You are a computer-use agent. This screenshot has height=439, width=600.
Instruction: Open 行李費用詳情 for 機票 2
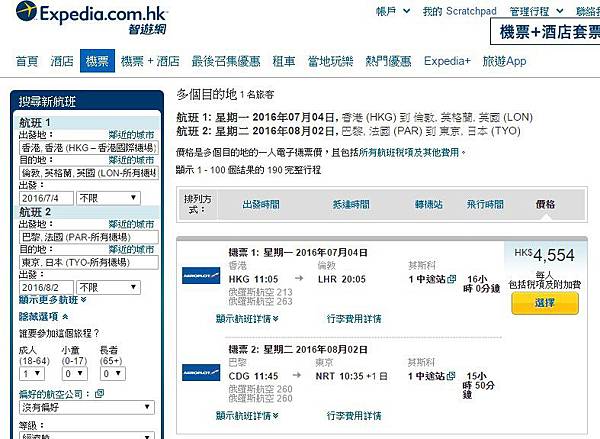point(354,415)
